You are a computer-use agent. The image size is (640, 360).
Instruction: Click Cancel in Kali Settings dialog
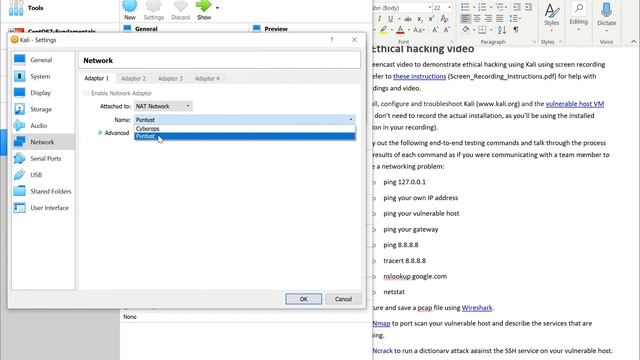[x=343, y=299]
